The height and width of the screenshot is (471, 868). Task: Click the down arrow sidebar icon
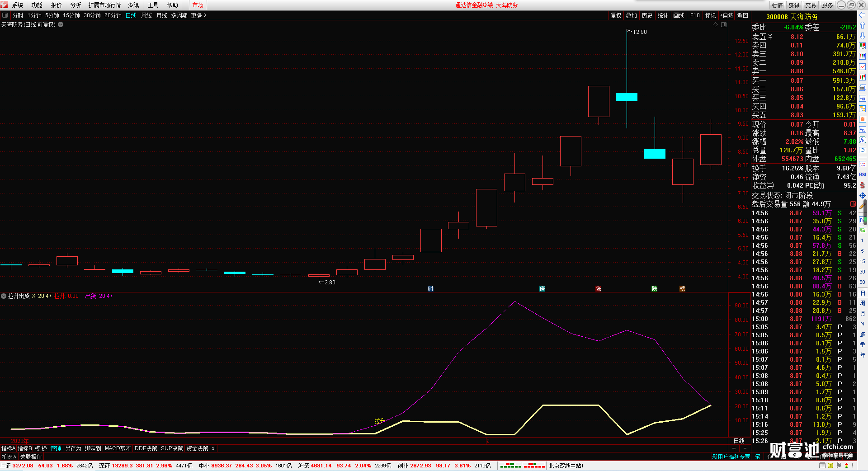(x=863, y=36)
